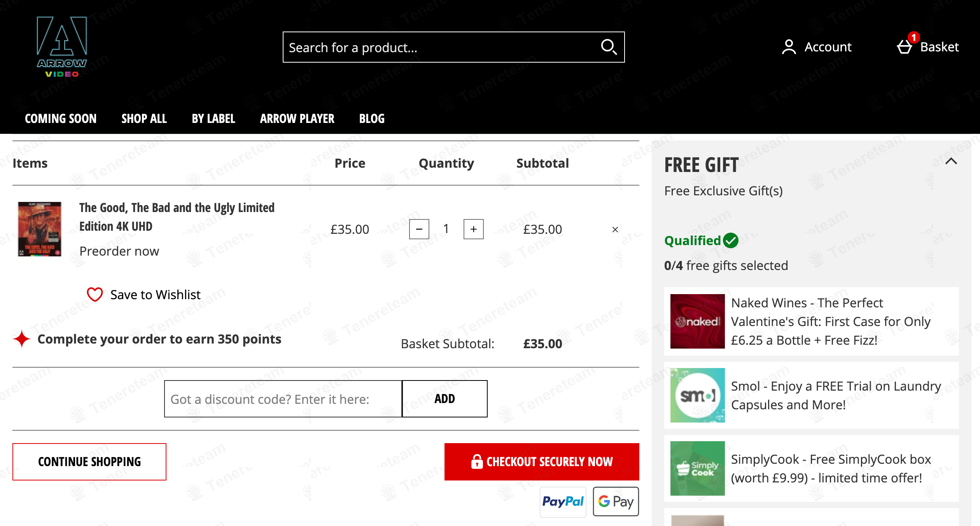Focus the discount code input field
The image size is (980, 526).
coord(283,399)
